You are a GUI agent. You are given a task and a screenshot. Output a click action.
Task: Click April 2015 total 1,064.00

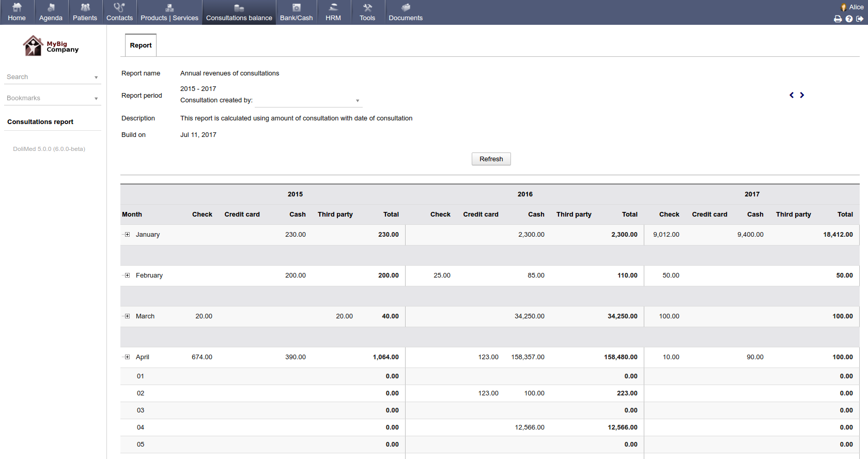pyautogui.click(x=385, y=357)
